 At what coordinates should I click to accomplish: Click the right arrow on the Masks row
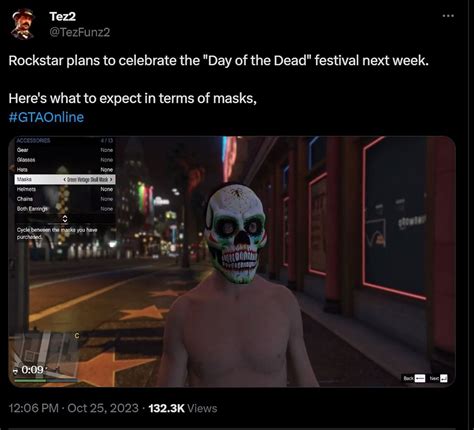111,180
